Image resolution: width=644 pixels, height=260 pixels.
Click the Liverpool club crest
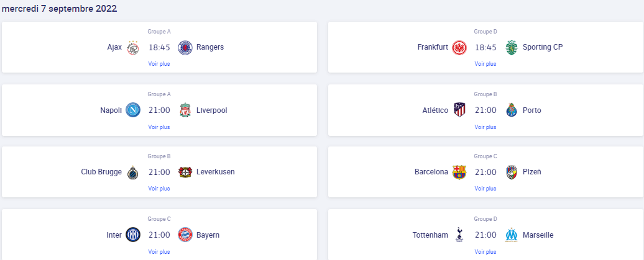185,110
